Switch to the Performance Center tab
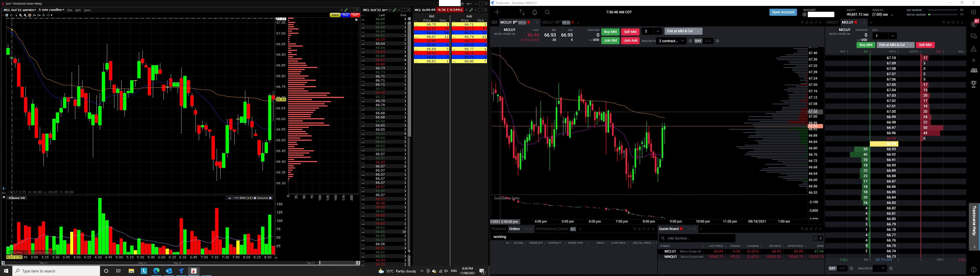980x276 pixels. coord(552,229)
